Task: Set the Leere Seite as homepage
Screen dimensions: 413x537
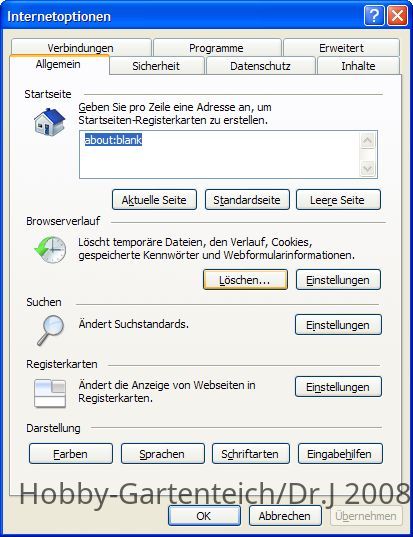Action: pos(338,200)
